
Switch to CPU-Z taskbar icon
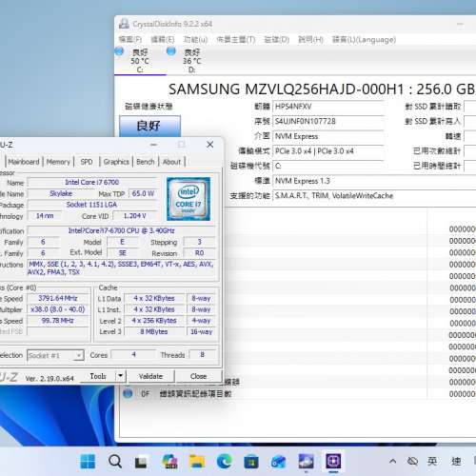coord(333,461)
